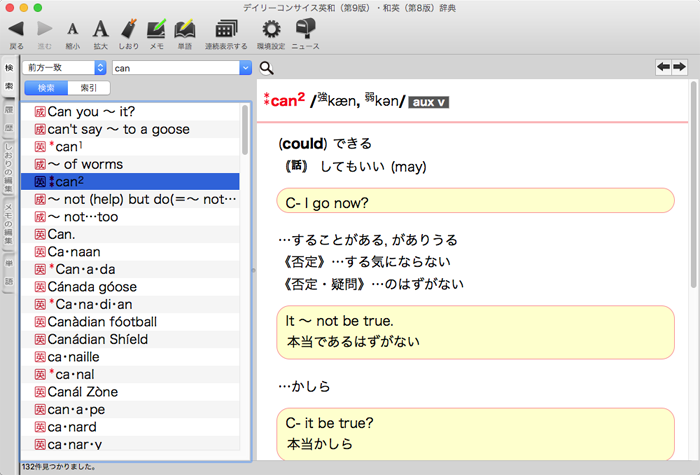This screenshot has height=475, width=700.
Task: Click the '(could) できる' definition line
Action: pos(325,143)
